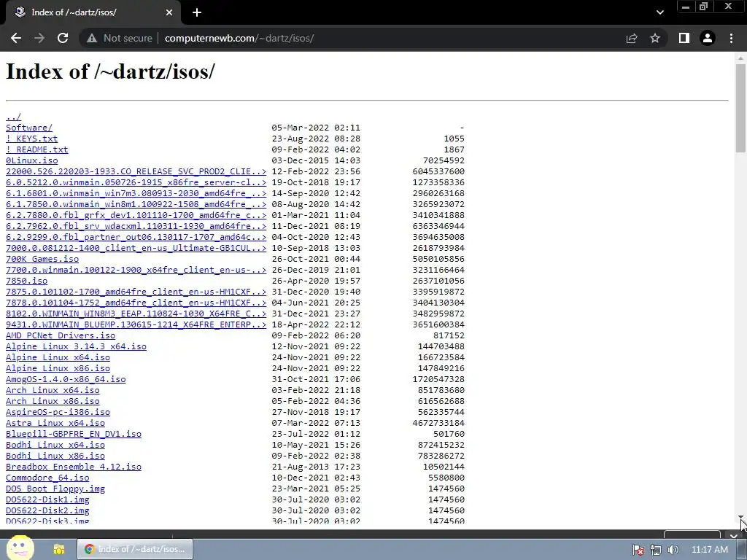This screenshot has height=560, width=747.
Task: Download the 7875.0.101102-1700 link
Action: click(136, 292)
